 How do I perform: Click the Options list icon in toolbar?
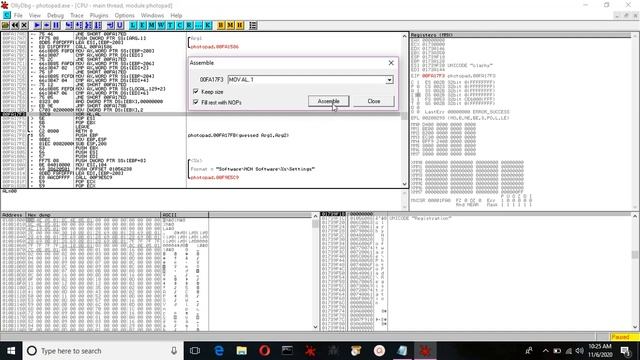(x=253, y=25)
